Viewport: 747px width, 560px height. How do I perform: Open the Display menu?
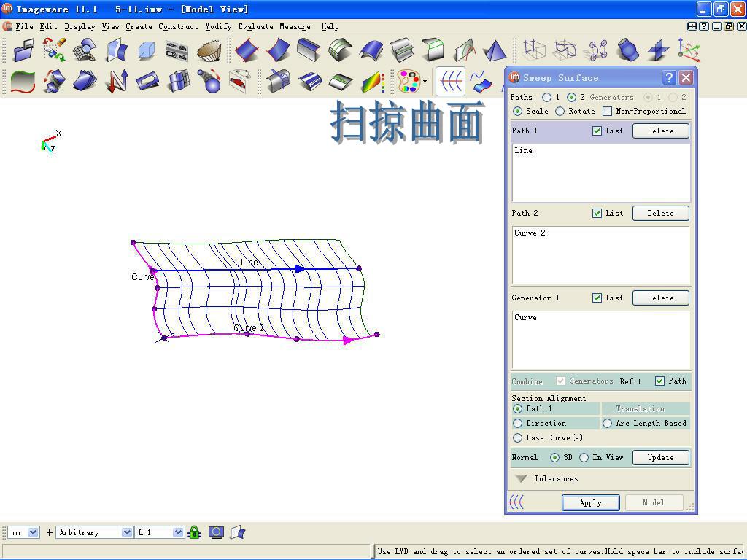coord(80,27)
